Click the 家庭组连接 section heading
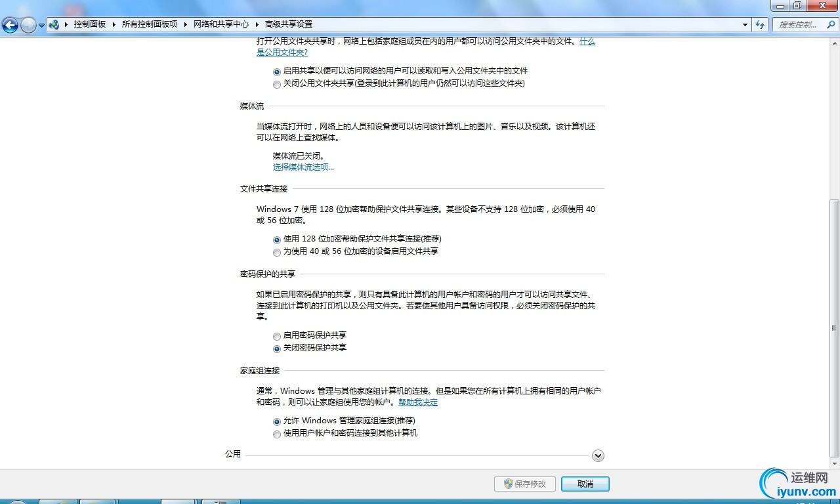 (x=260, y=370)
